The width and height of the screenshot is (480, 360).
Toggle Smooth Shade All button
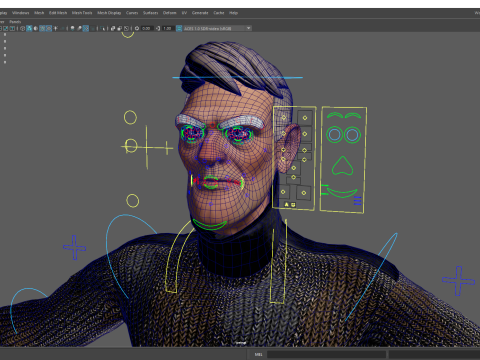(x=29, y=28)
